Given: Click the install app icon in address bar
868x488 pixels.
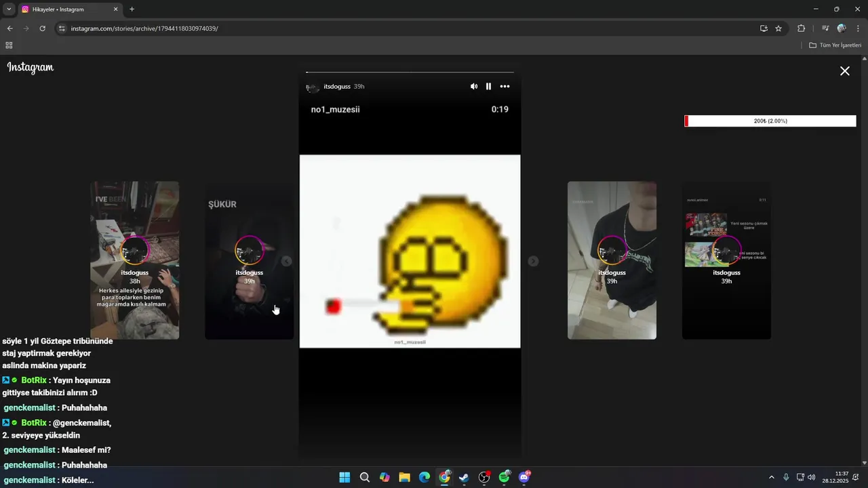Looking at the screenshot, I should coord(764,28).
